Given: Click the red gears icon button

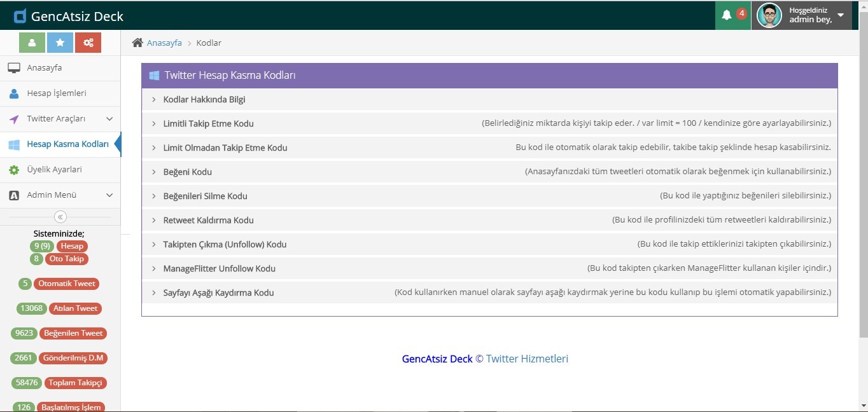Looking at the screenshot, I should [x=88, y=43].
